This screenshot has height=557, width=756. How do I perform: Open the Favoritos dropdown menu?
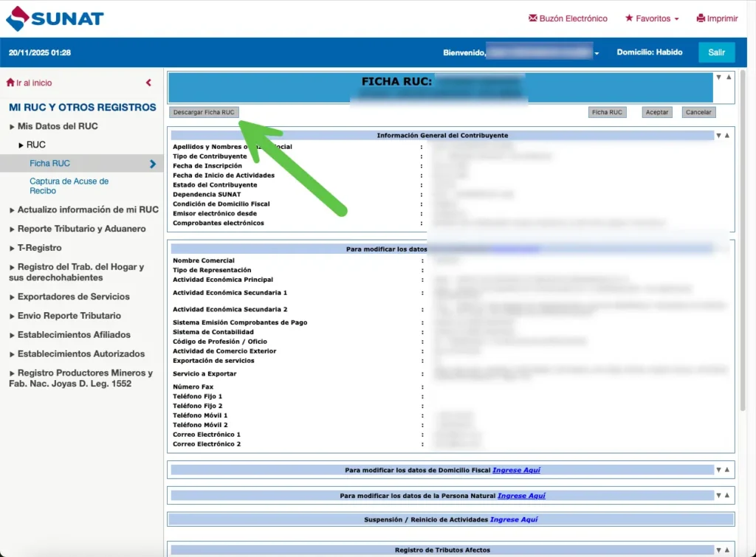click(x=652, y=18)
